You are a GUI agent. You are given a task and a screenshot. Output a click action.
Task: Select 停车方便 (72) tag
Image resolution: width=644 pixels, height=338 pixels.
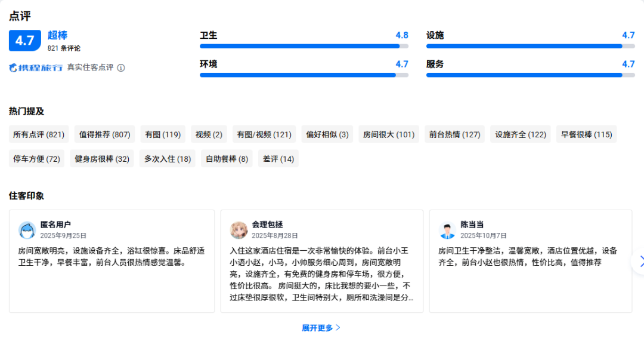coord(36,159)
